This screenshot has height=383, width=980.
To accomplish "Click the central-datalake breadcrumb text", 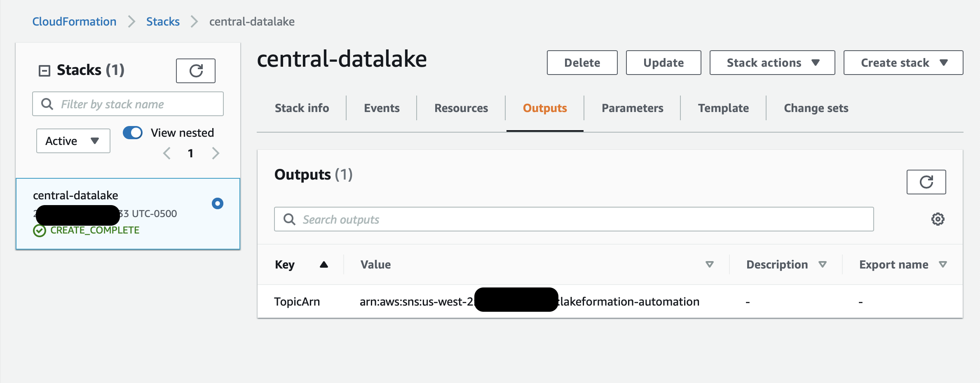I will click(x=252, y=21).
